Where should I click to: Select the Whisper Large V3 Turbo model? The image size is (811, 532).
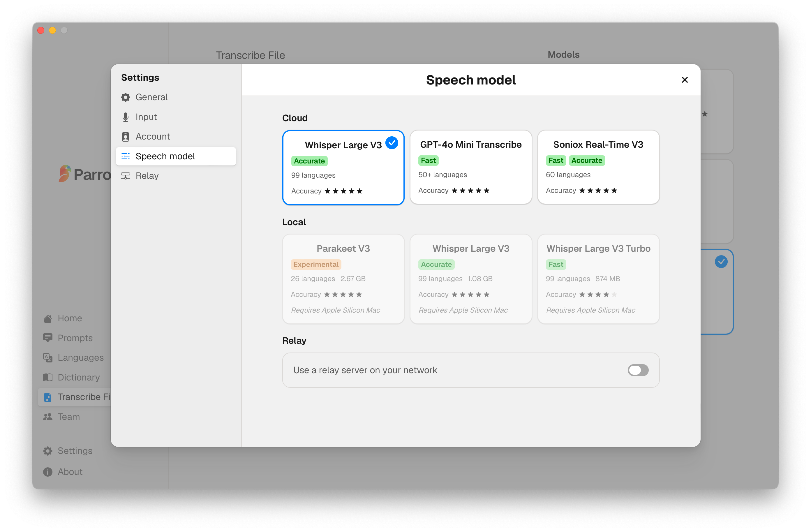[x=598, y=279]
